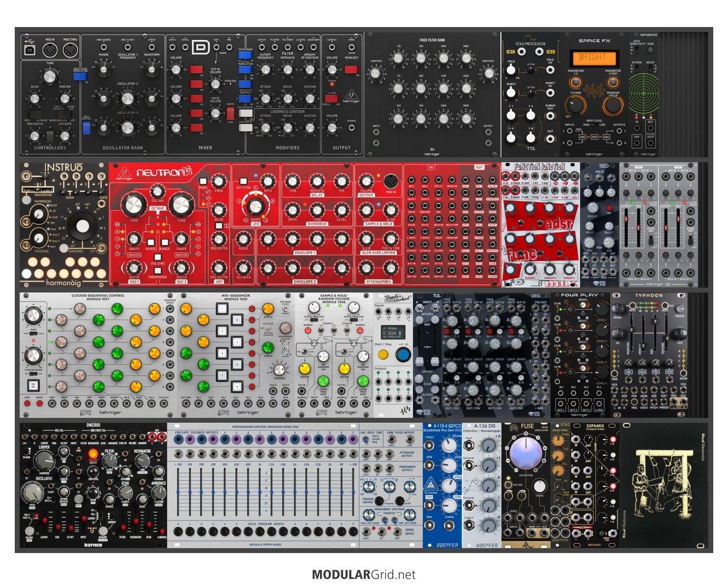Click the harmonàig logo text on the Instruō module
The height and width of the screenshot is (585, 728).
[x=63, y=283]
